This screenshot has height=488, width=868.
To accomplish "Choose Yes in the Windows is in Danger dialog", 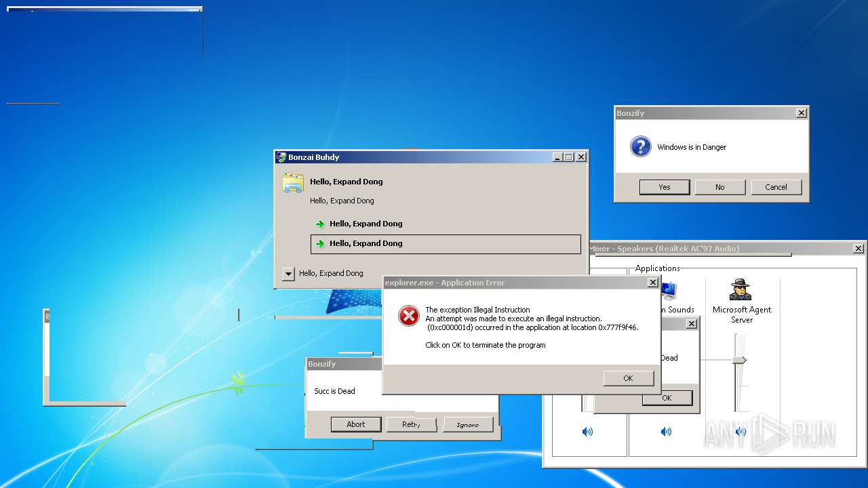I will (x=665, y=187).
